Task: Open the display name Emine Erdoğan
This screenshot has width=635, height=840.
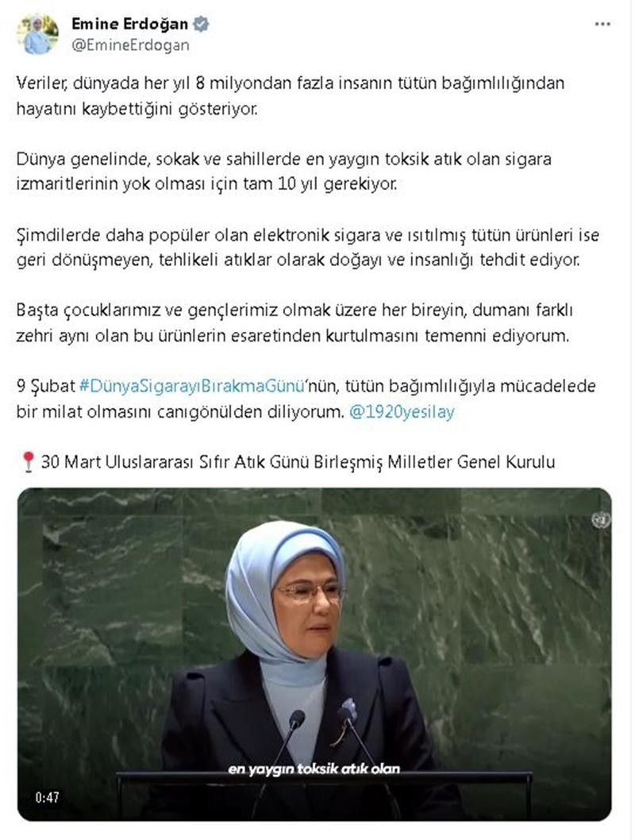Action: pos(129,24)
